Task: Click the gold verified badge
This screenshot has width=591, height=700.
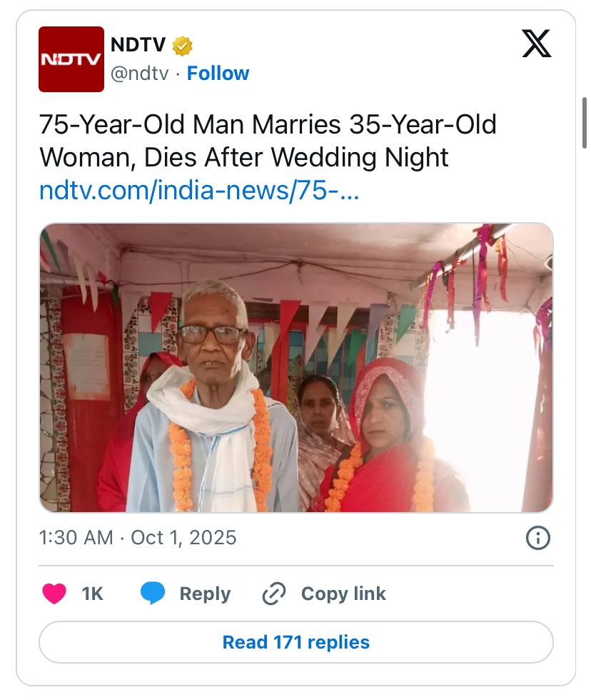Action: 183,46
